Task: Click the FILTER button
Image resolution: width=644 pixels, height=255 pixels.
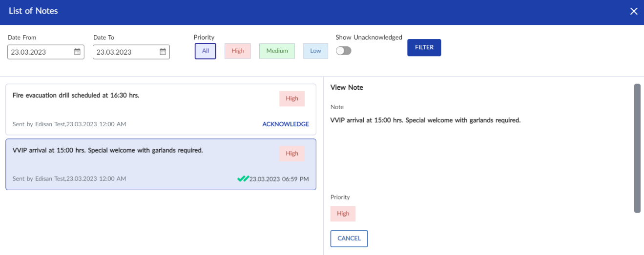Action: 424,48
